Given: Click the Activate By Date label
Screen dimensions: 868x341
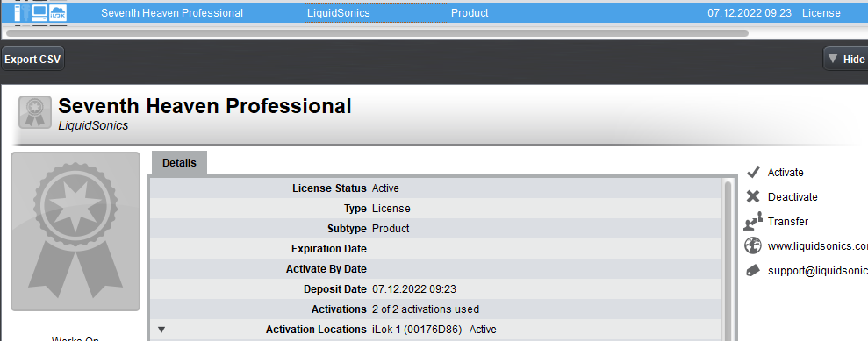Looking at the screenshot, I should click(326, 268).
